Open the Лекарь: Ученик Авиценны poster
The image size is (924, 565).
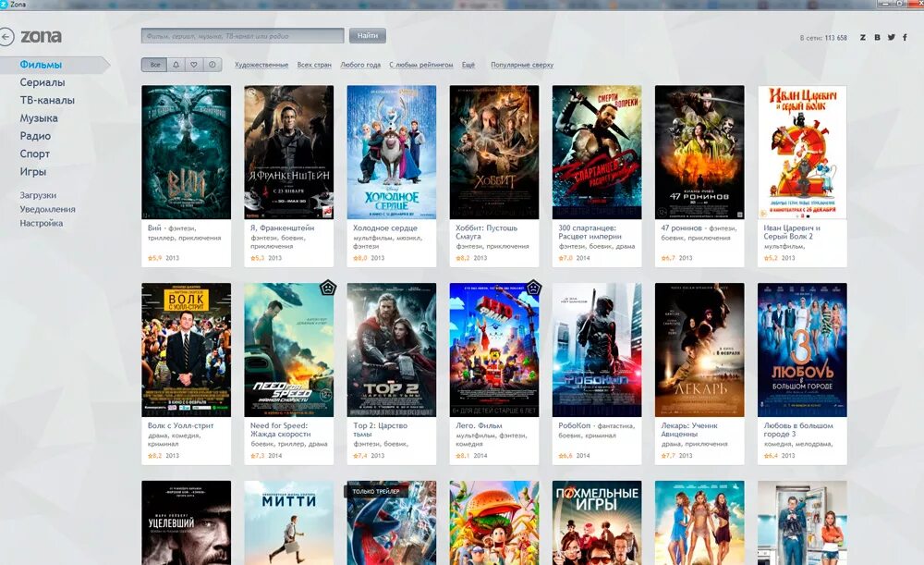tap(699, 350)
